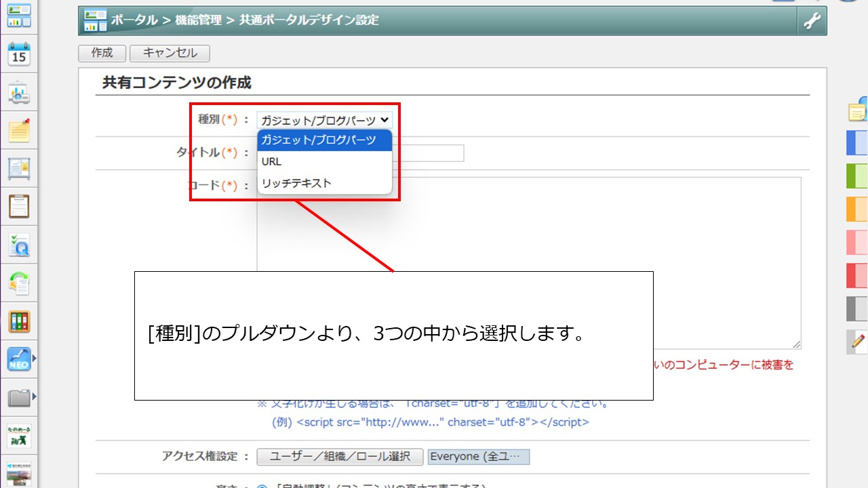Image resolution: width=868 pixels, height=488 pixels.
Task: Click the NEO chart icon in sidebar
Action: [x=19, y=359]
